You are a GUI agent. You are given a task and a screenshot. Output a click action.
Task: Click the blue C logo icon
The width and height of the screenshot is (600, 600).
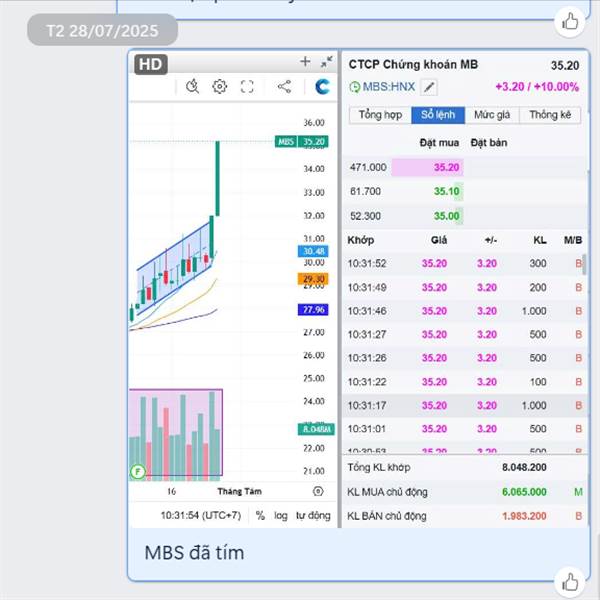322,86
